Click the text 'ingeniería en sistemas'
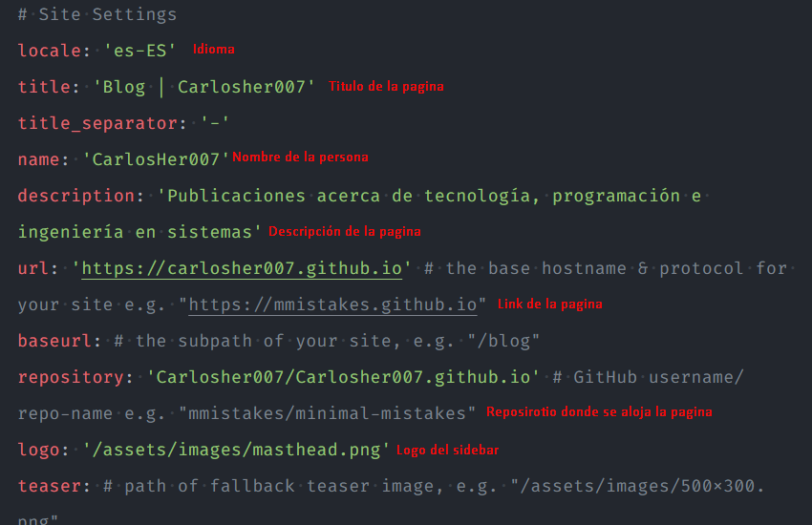812x525 pixels. point(135,232)
